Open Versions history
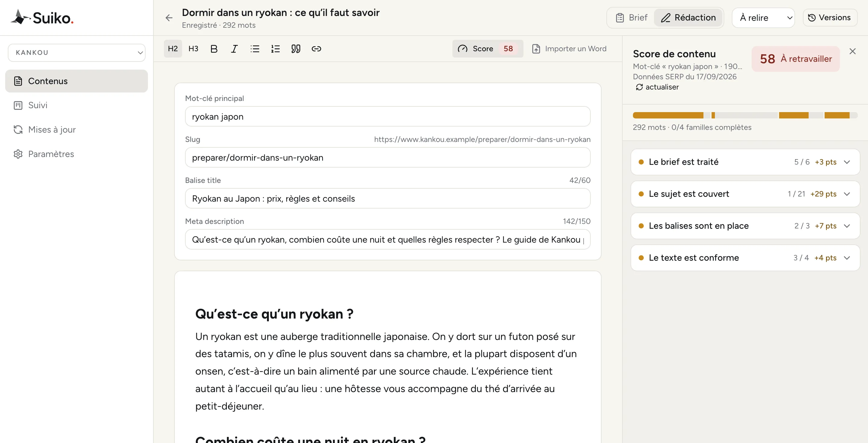Viewport: 868px width, 443px height. pos(830,17)
